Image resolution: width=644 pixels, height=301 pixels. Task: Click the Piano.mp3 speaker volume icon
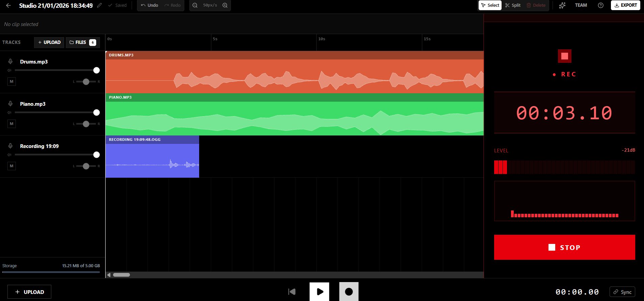click(x=9, y=112)
